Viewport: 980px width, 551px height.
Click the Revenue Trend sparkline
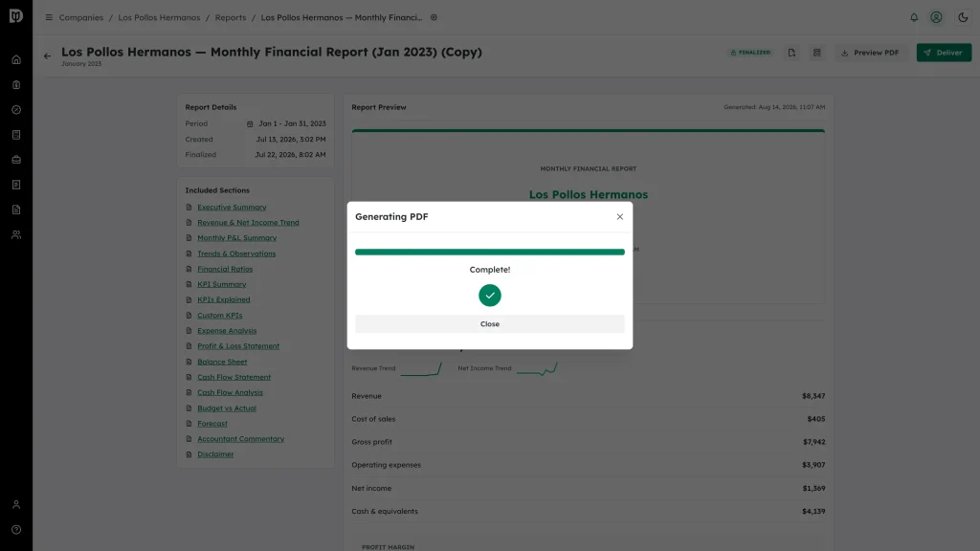[x=421, y=368]
